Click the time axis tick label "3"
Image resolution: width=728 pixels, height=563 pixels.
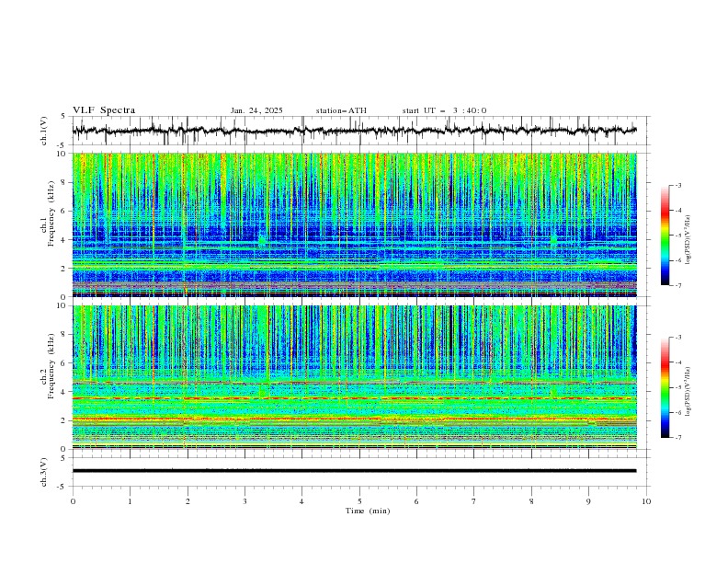coord(245,501)
